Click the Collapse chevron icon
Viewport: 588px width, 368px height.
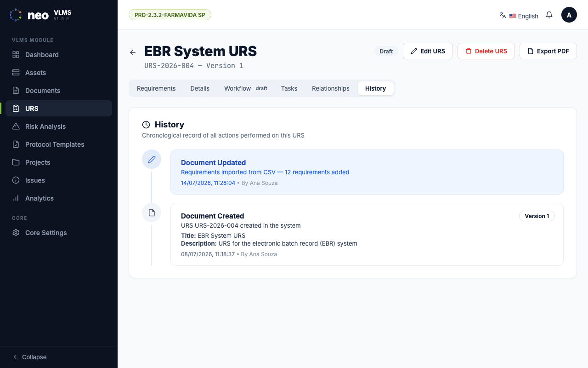click(15, 357)
